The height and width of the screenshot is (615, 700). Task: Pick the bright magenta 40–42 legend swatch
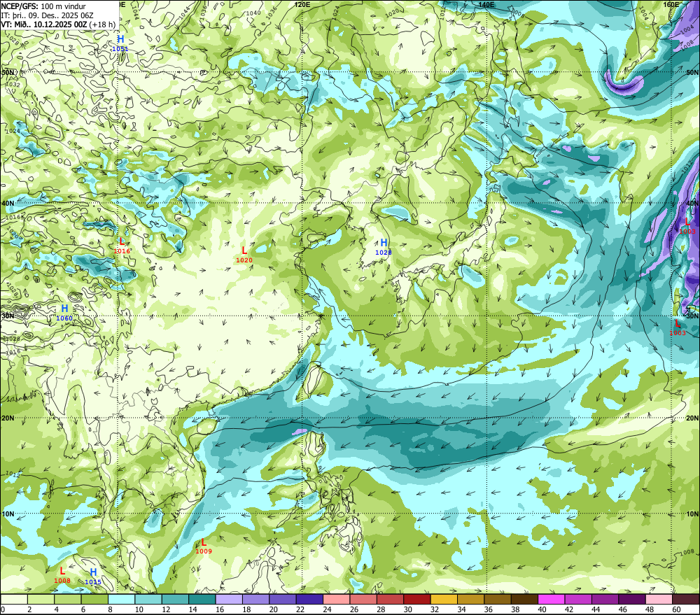coord(552,599)
